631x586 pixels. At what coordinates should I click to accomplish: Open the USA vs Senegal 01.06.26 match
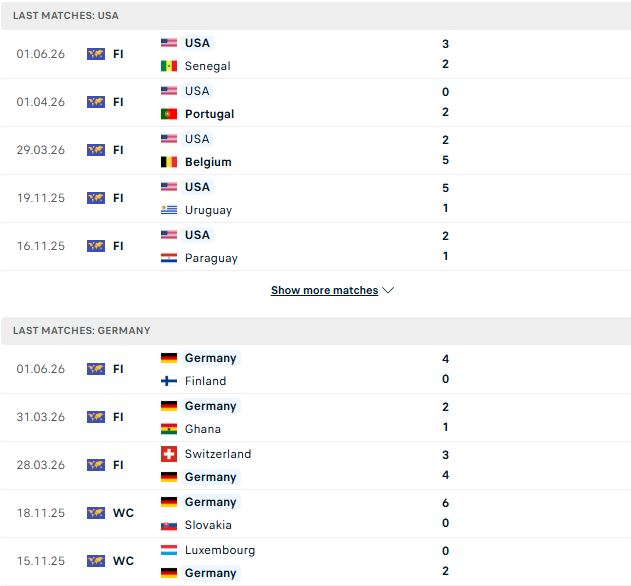tap(316, 54)
